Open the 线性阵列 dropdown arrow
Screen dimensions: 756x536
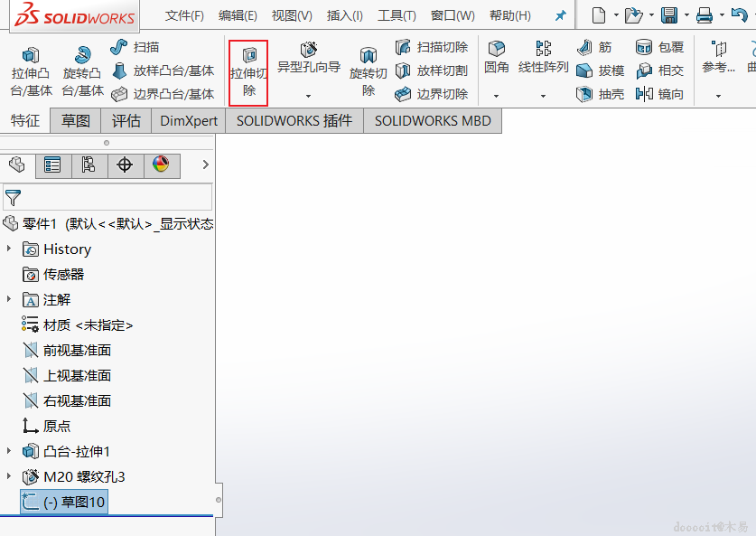[543, 96]
